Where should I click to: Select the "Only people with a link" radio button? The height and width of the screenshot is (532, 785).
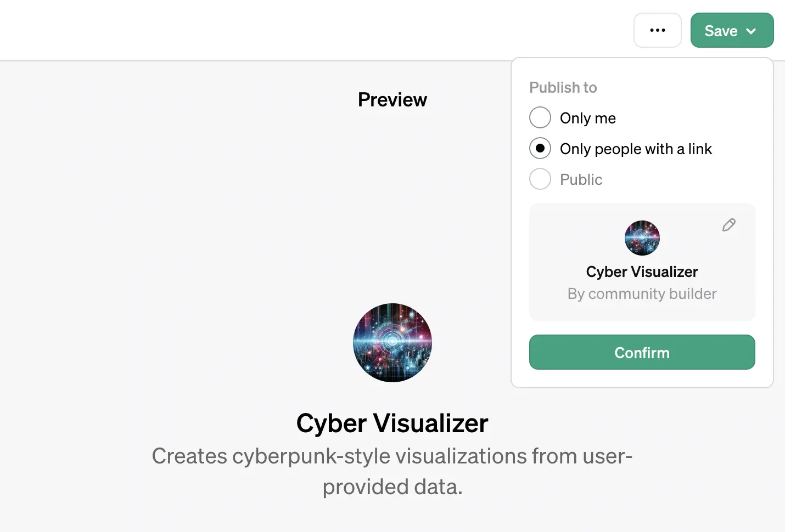[540, 149]
